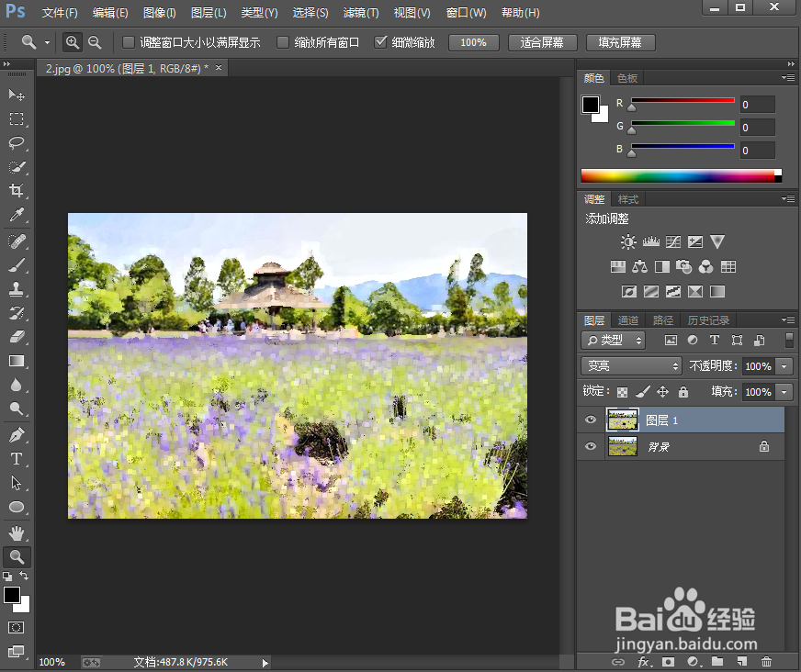Screen dimensions: 801x672
Task: Toggle lock transparent pixels
Action: coord(622,392)
